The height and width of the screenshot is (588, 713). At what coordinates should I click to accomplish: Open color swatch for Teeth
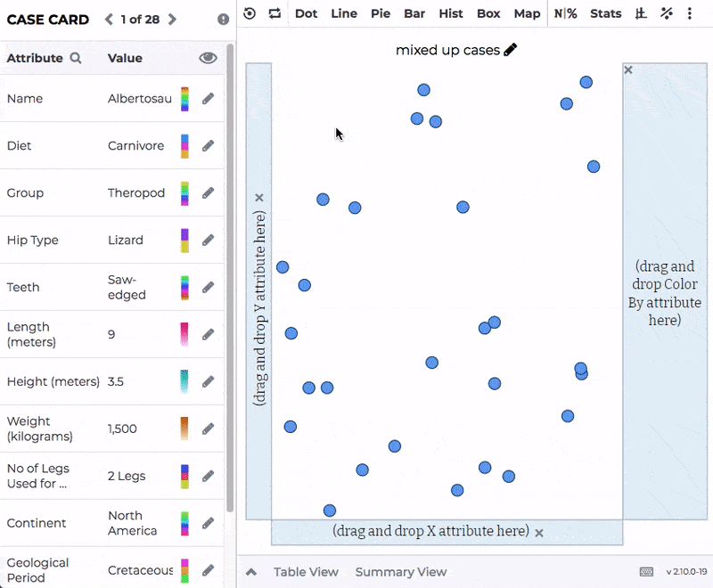pos(184,288)
